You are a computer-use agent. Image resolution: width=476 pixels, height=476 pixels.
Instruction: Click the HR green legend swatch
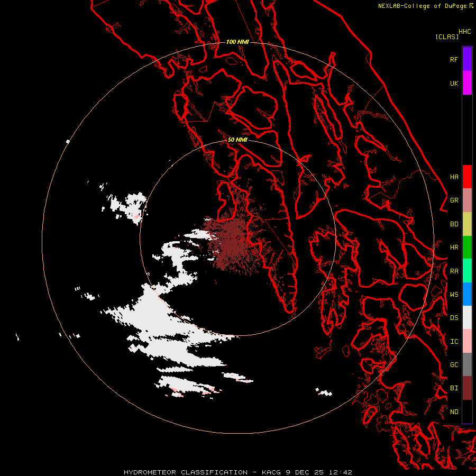pos(467,248)
